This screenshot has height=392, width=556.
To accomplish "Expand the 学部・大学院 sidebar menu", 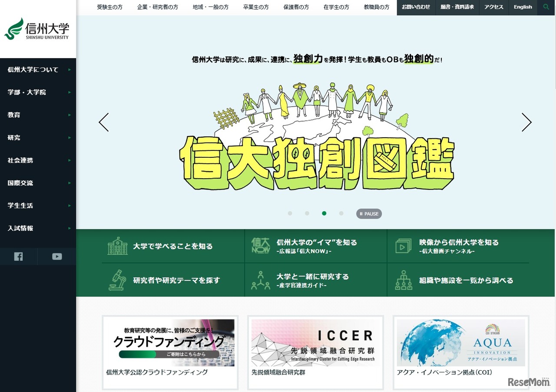I will pyautogui.click(x=26, y=92).
